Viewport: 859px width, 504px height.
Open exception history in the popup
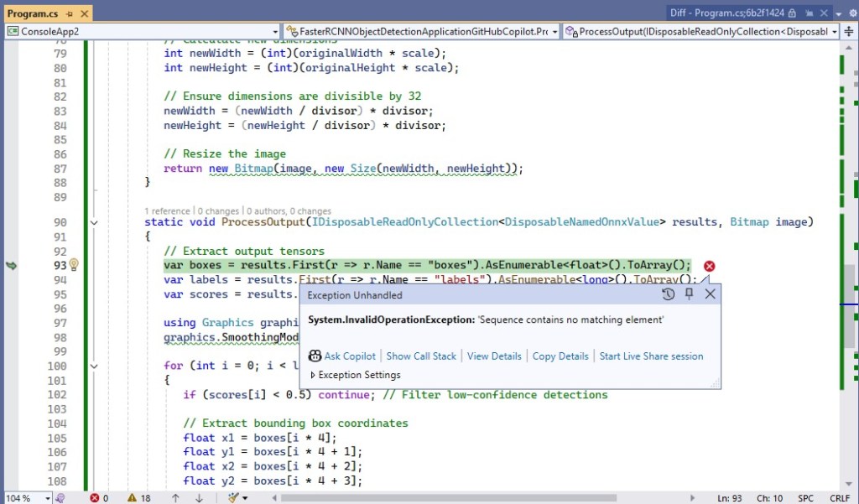(x=668, y=294)
